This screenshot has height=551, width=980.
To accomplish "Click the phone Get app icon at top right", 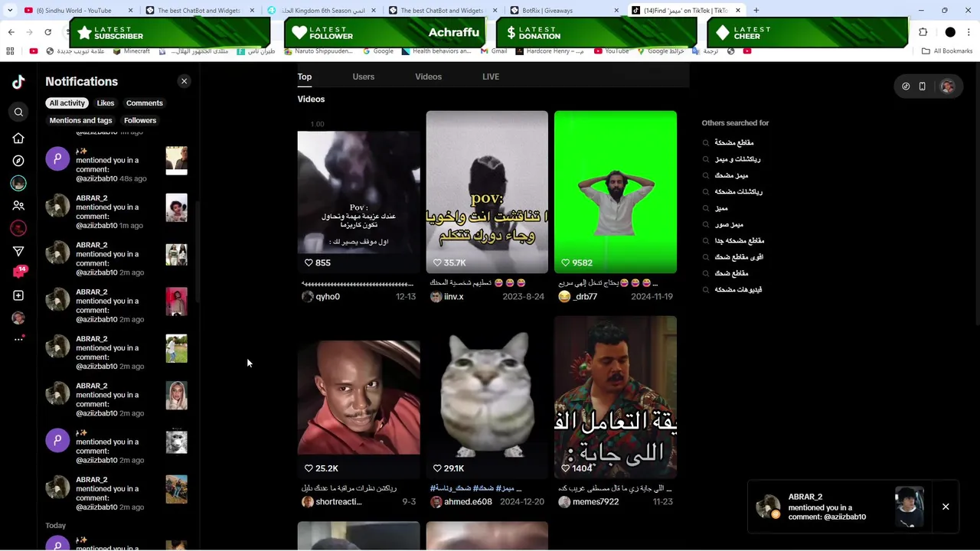I will [x=922, y=86].
